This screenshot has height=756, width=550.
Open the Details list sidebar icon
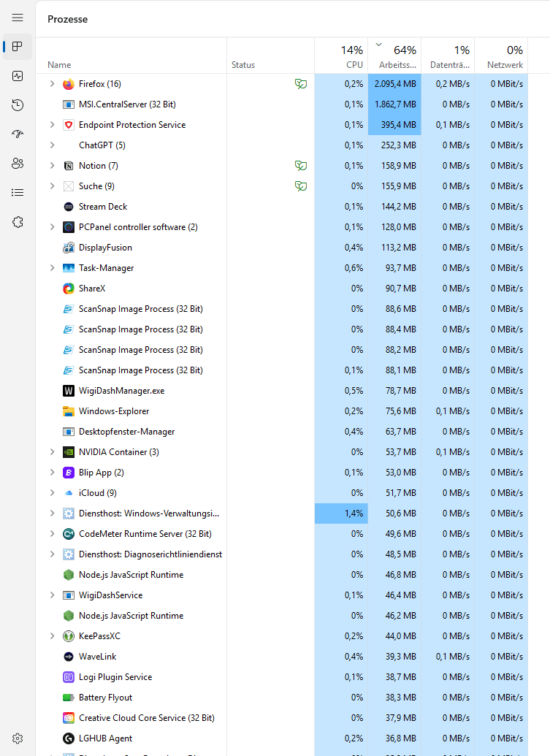(x=18, y=193)
